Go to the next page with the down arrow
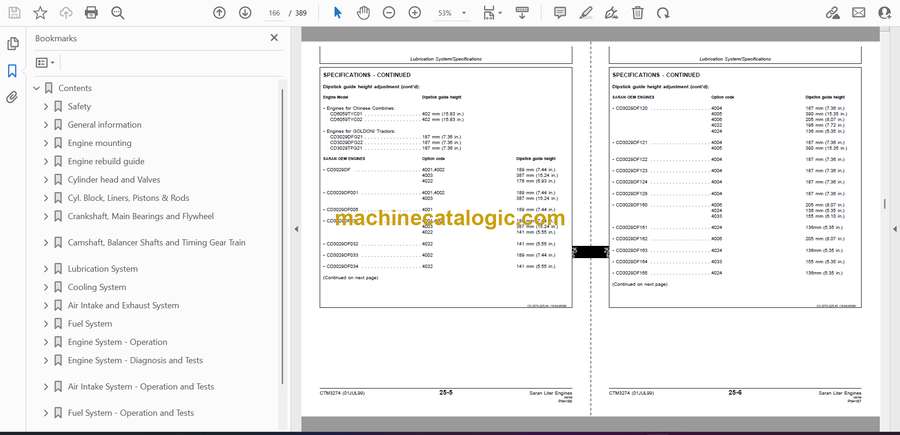900x435 pixels. [x=245, y=13]
